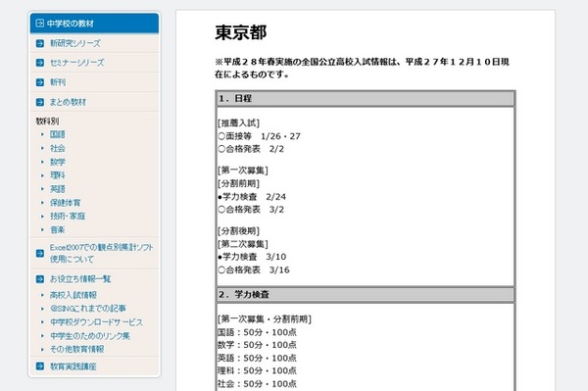Click the arrow icon beside 教育実践講座
Image resolution: width=588 pixels, height=391 pixels.
pyautogui.click(x=40, y=367)
